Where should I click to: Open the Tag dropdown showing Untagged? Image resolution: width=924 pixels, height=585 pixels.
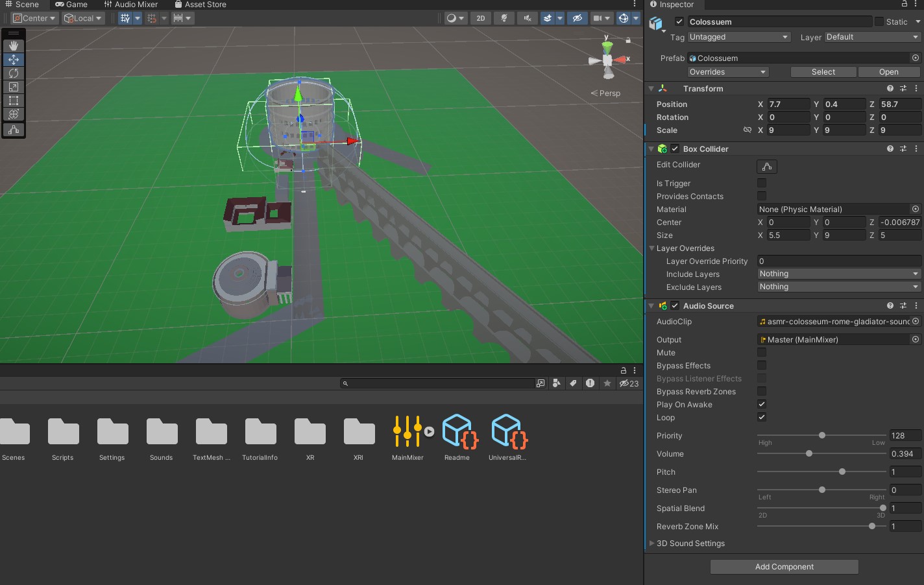coord(738,37)
